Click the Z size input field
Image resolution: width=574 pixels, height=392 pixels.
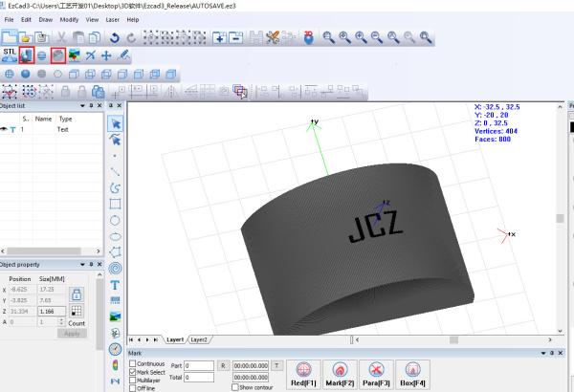click(52, 312)
